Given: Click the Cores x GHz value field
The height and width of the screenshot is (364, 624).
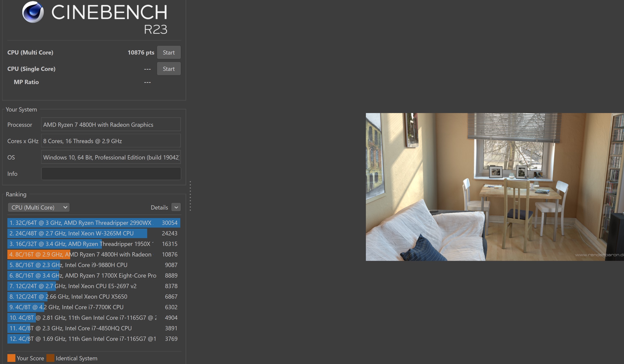Looking at the screenshot, I should 111,141.
